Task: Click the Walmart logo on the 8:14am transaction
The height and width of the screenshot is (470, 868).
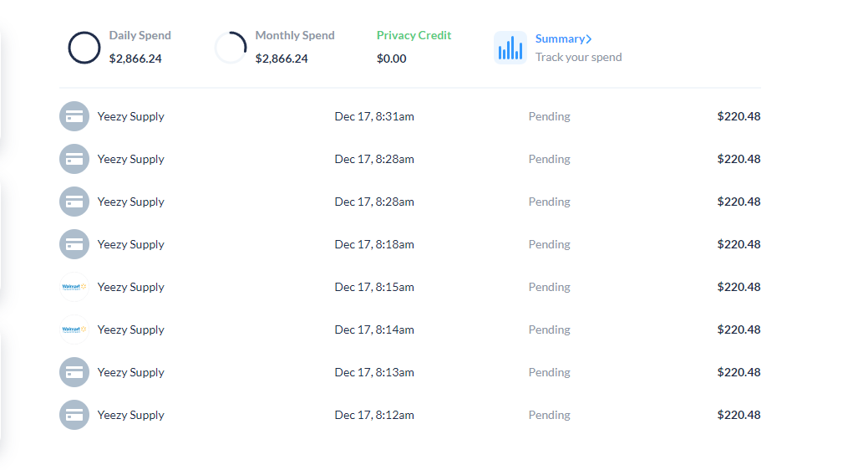Action: coord(74,330)
